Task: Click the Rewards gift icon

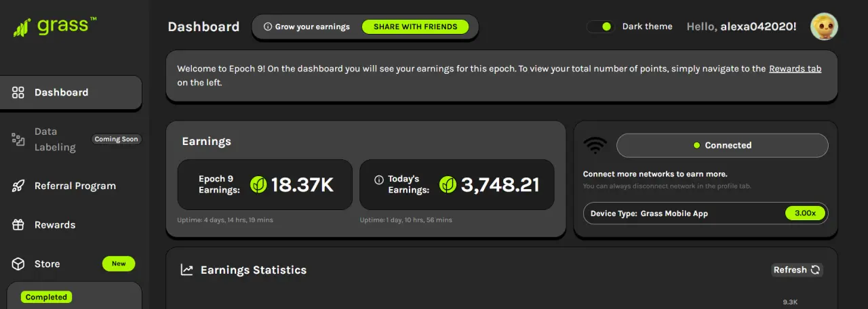Action: point(18,225)
